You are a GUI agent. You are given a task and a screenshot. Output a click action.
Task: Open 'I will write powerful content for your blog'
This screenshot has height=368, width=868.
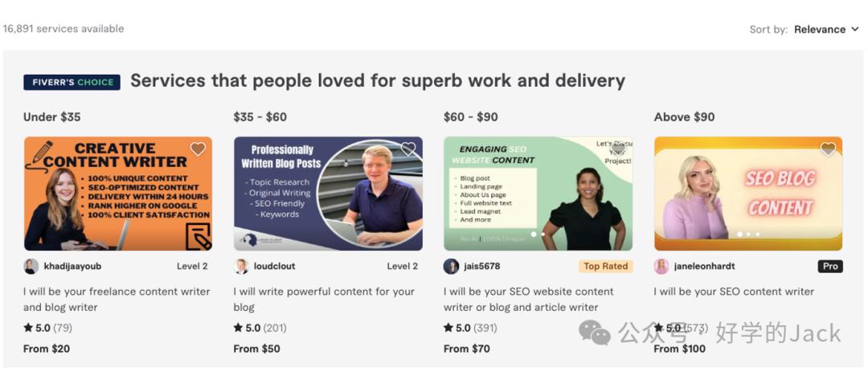point(324,299)
